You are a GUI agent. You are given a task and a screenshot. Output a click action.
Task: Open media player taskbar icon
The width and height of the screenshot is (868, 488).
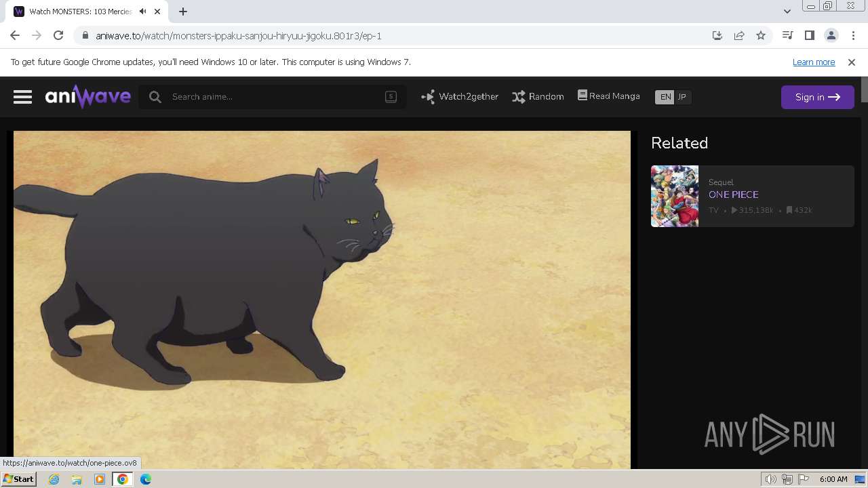coord(100,479)
